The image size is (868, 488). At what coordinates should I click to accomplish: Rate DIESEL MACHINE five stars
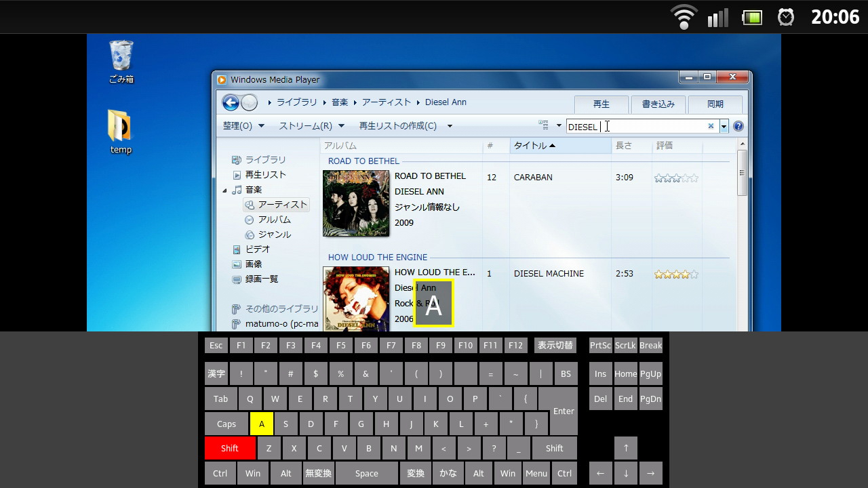click(x=693, y=274)
